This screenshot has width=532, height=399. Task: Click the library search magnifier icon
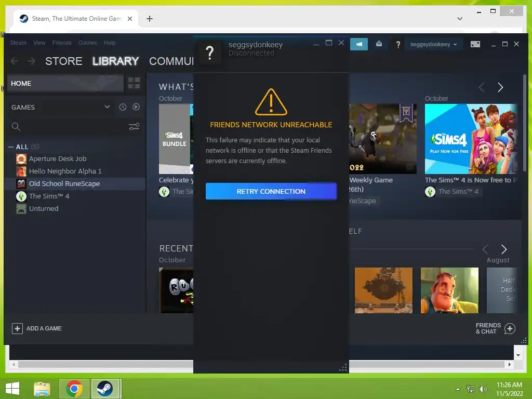pyautogui.click(x=16, y=127)
